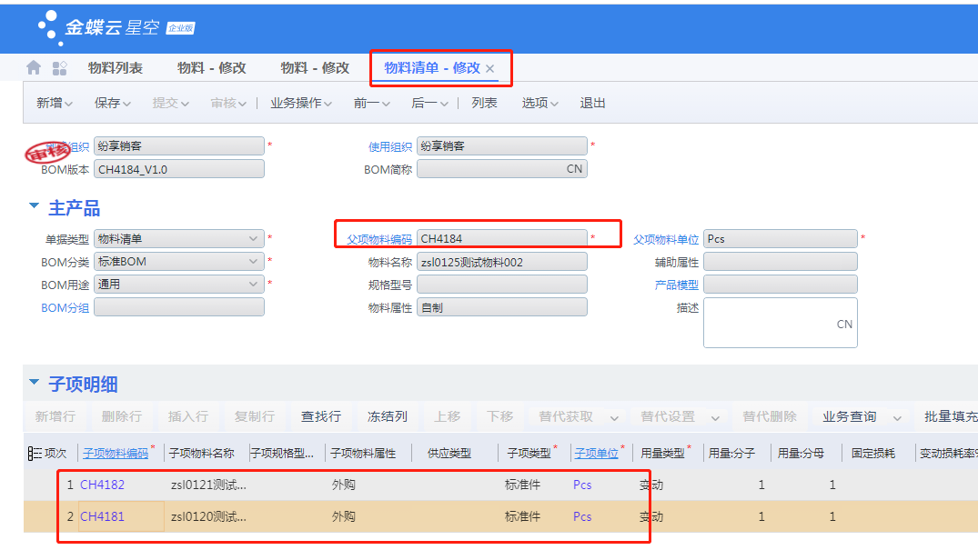The height and width of the screenshot is (560, 978).
Task: Click the 冻结列 button
Action: [388, 416]
